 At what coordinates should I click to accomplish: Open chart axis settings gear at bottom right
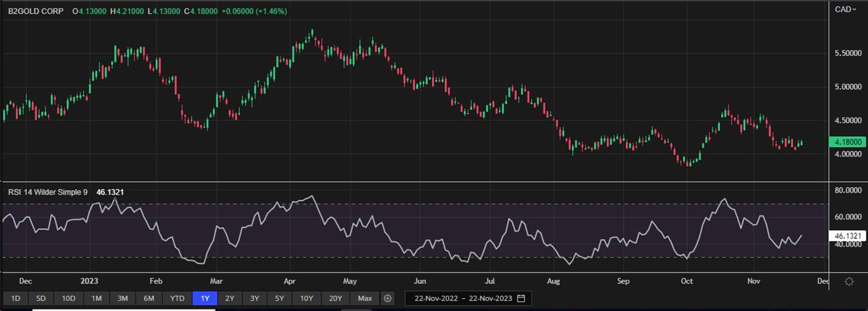pos(849,281)
